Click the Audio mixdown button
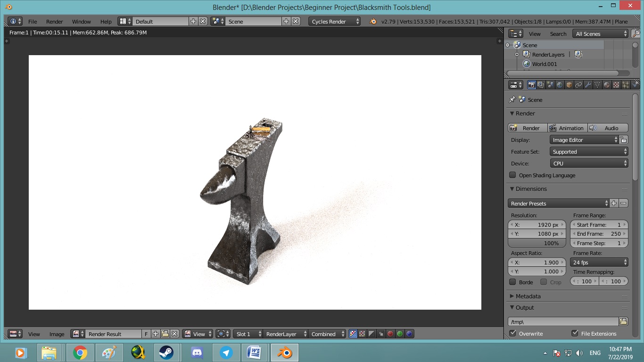The width and height of the screenshot is (644, 362). pos(608,128)
